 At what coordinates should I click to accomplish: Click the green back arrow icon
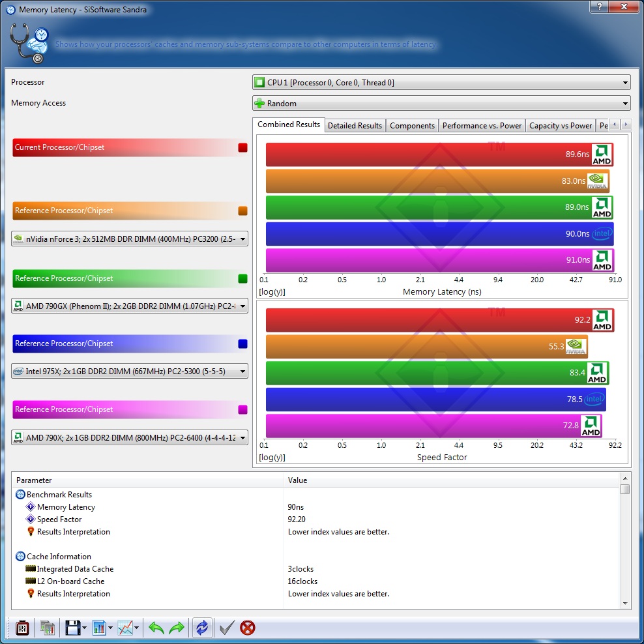tap(156, 628)
